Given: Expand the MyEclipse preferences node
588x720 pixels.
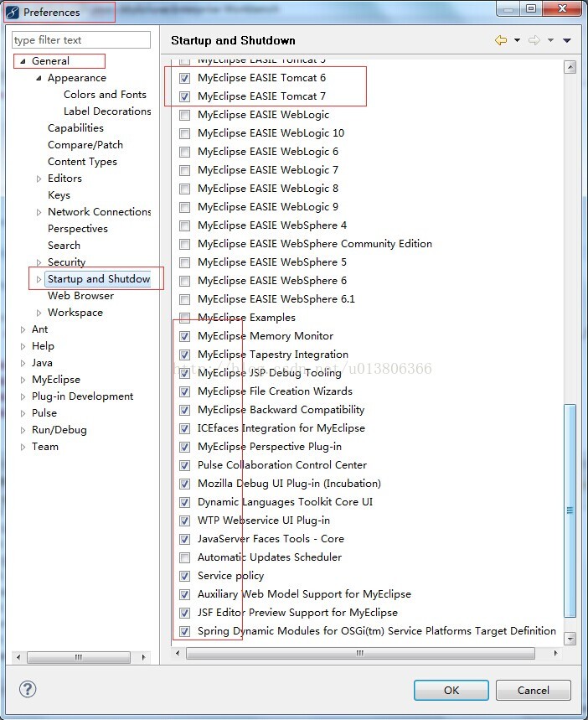Looking at the screenshot, I should pos(23,380).
